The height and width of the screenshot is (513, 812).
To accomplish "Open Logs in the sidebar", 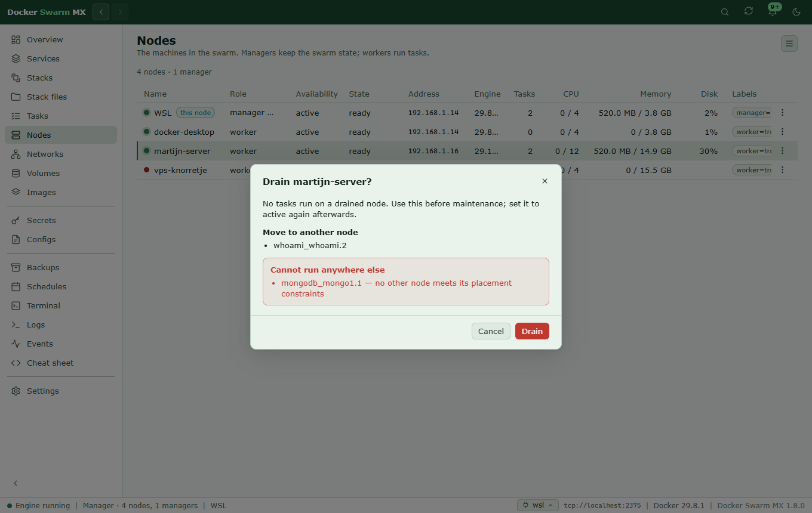I will pyautogui.click(x=61, y=325).
